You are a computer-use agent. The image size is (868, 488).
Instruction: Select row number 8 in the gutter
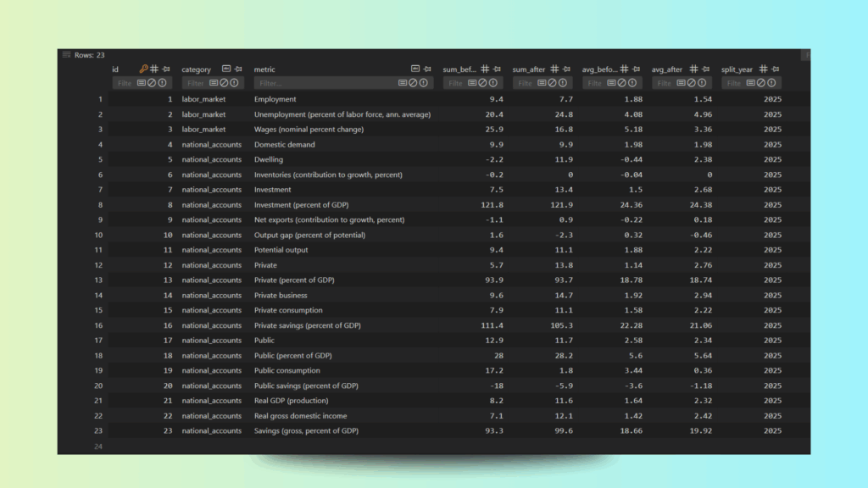click(99, 204)
